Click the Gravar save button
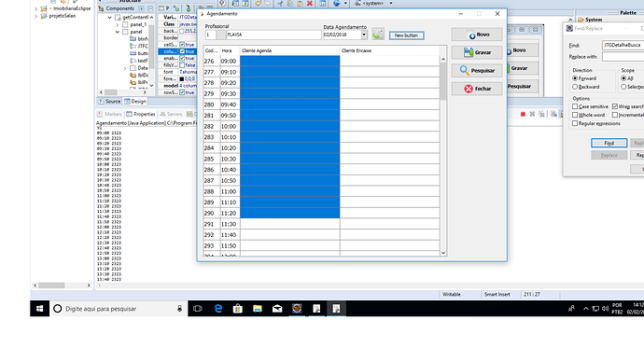Screen dimensions: 644x362 477,52
